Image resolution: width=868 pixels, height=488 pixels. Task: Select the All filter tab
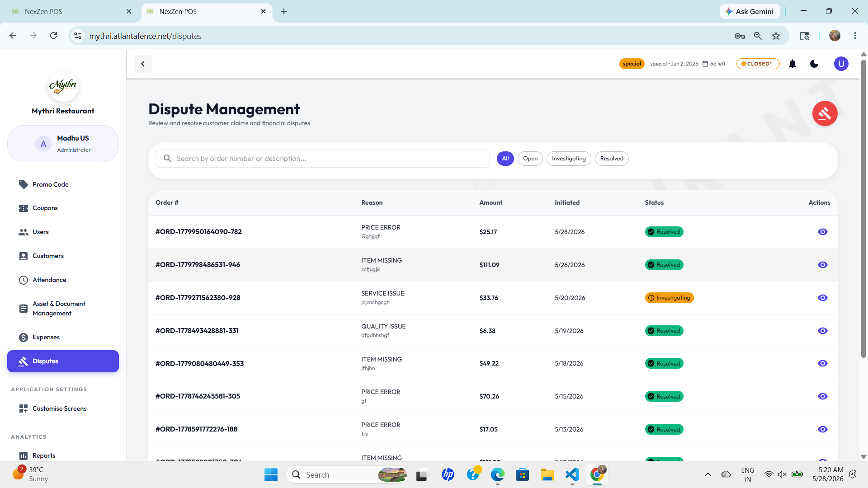tap(505, 159)
